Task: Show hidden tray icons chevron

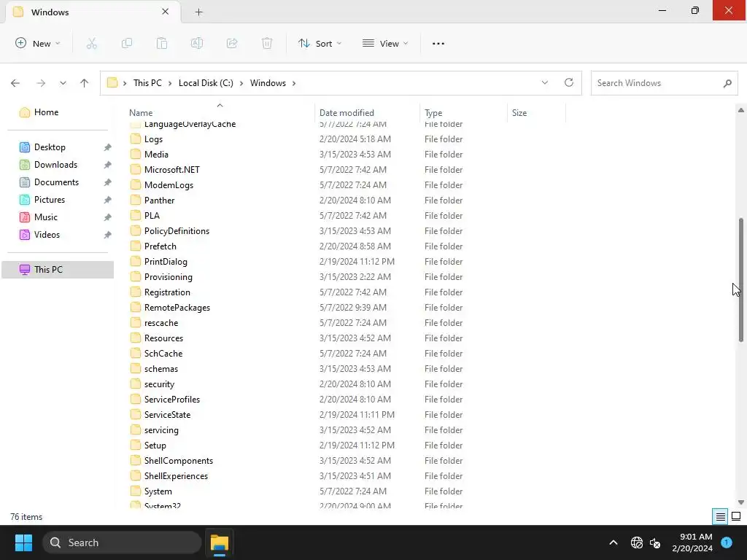Action: [614, 542]
